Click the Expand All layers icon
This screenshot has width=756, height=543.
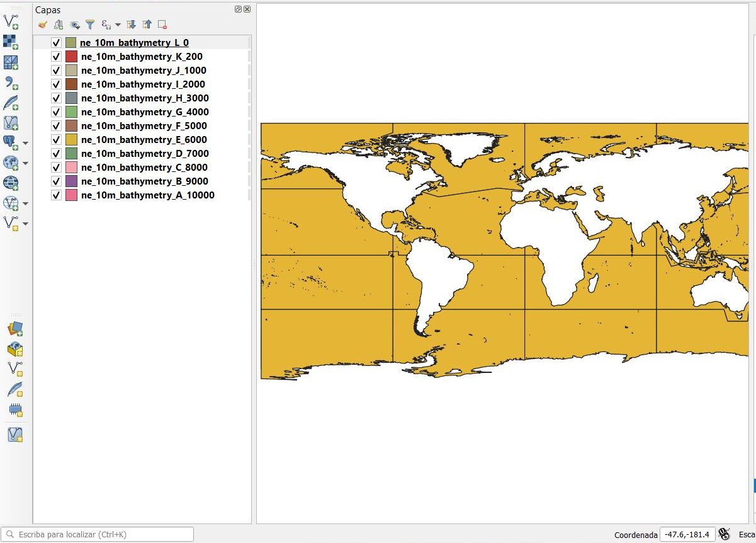click(x=132, y=25)
